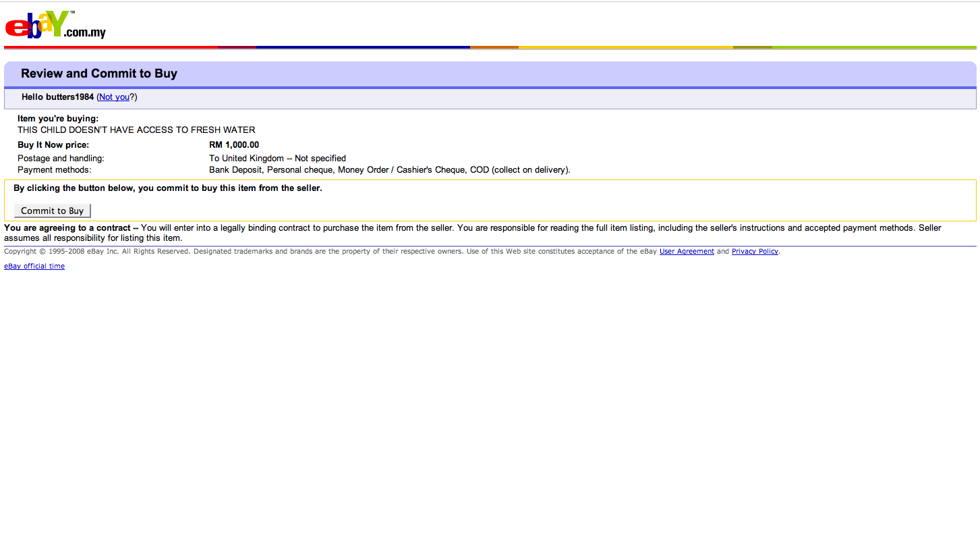Click the 'Hello butters1984' greeting text

click(x=57, y=97)
